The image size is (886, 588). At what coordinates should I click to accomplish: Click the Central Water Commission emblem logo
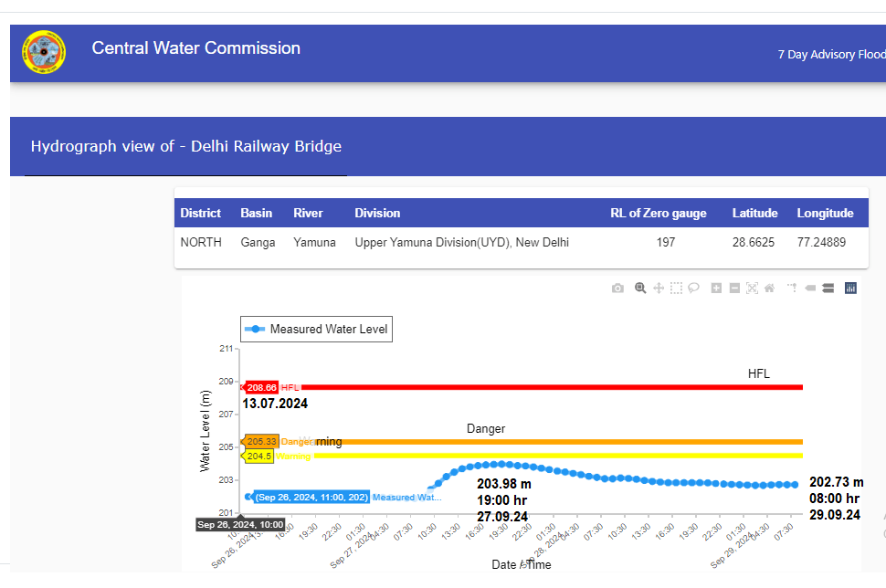(x=44, y=53)
